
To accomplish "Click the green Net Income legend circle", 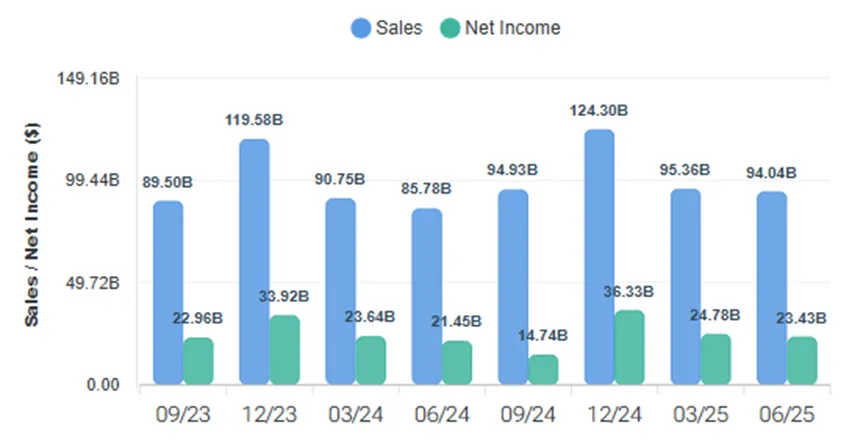I will (x=450, y=28).
